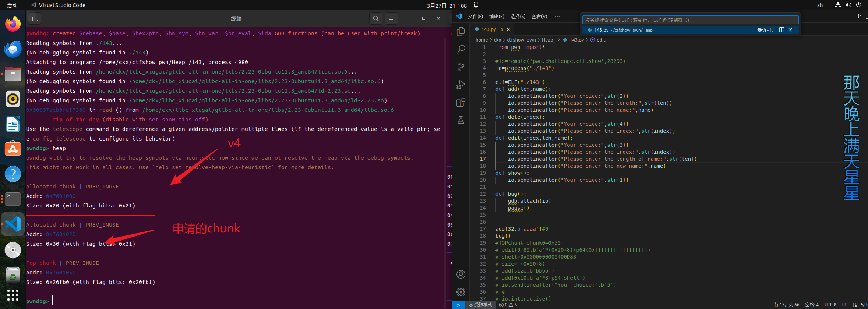Launch Firefox from the Ubuntu dock
This screenshot has height=309, width=868.
point(13,24)
